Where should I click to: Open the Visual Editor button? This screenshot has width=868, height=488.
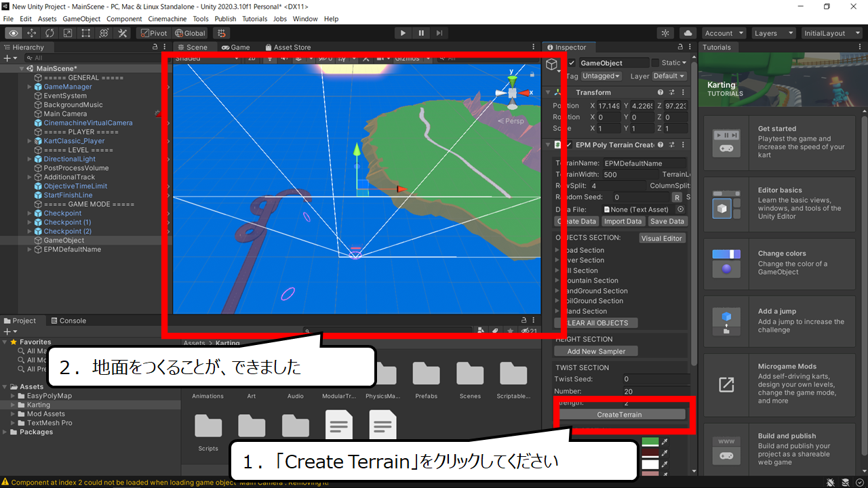(x=662, y=238)
